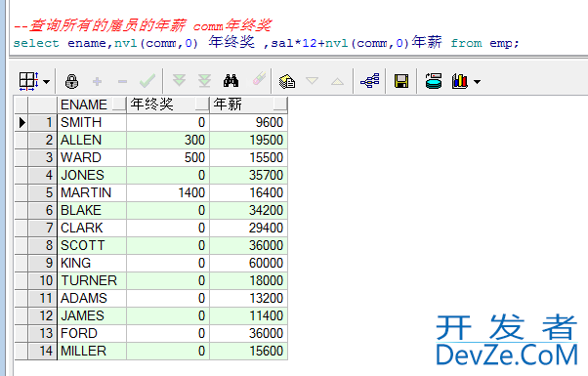The image size is (588, 376).
Task: Click the 60000 salary value for KING
Action: (249, 263)
